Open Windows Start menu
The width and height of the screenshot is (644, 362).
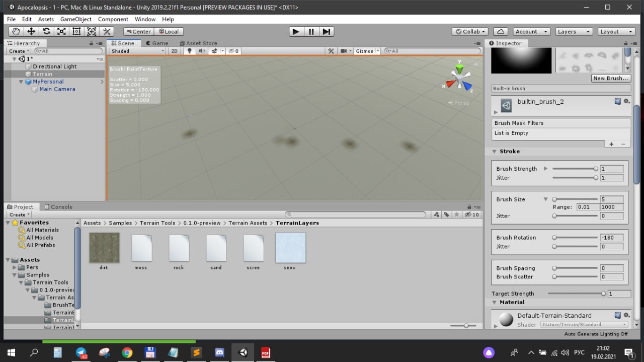click(x=11, y=352)
